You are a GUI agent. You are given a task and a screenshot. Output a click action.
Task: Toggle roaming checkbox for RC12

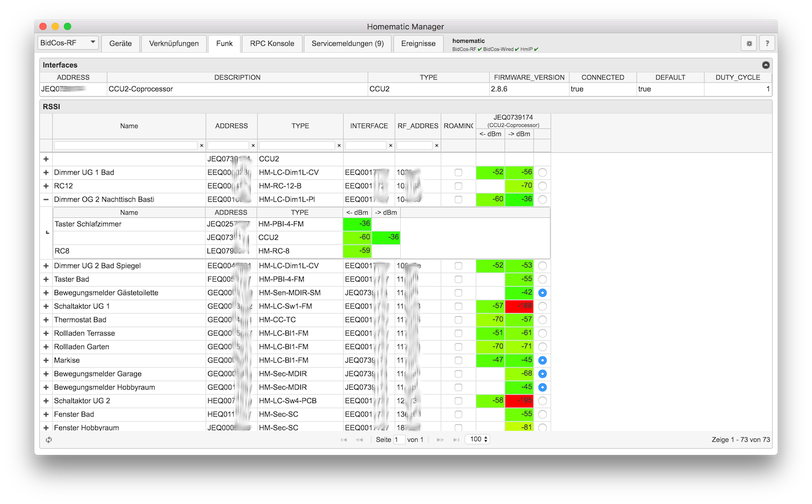pyautogui.click(x=458, y=186)
